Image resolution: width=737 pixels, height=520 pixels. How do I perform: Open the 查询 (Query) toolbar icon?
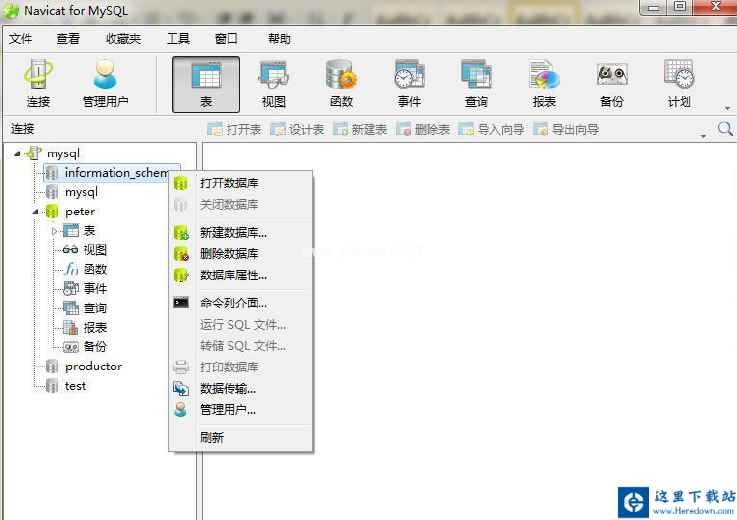pos(476,84)
